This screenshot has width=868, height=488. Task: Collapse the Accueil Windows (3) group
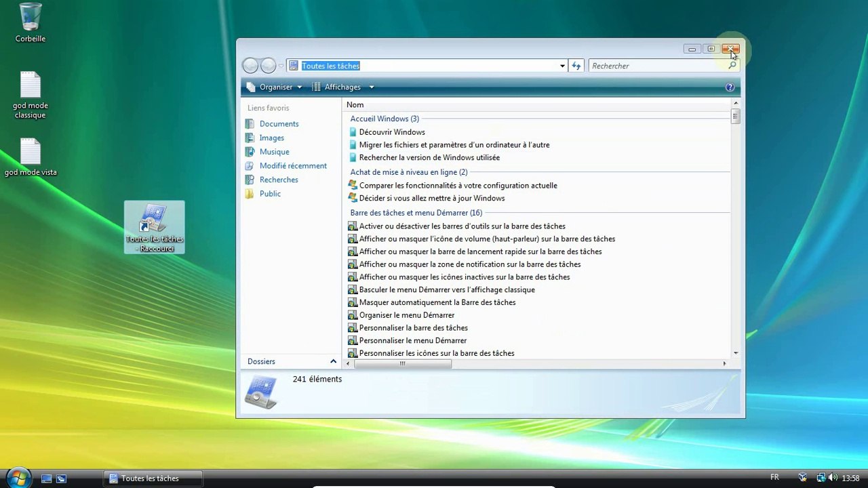coord(384,119)
